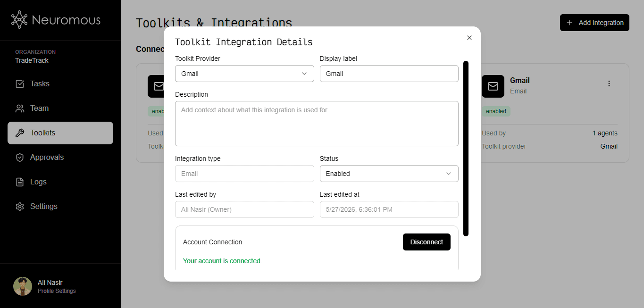The height and width of the screenshot is (308, 644).
Task: Click the Tasks checkbox icon
Action: 20,84
